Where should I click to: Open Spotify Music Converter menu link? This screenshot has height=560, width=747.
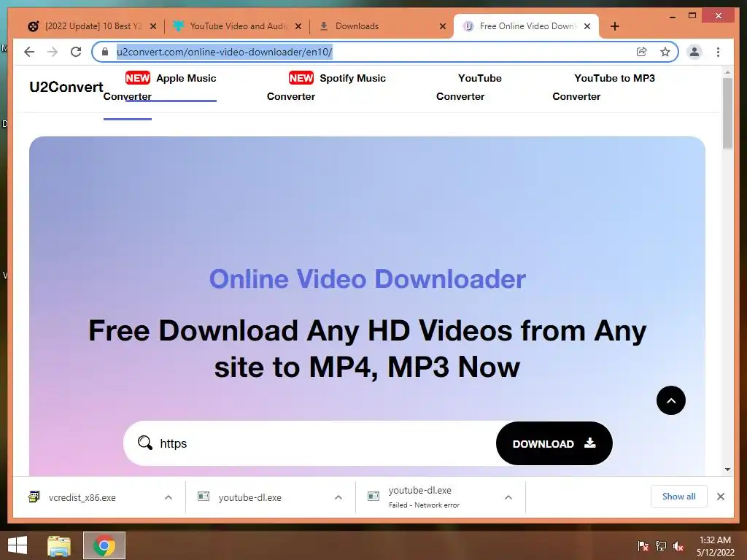(326, 87)
